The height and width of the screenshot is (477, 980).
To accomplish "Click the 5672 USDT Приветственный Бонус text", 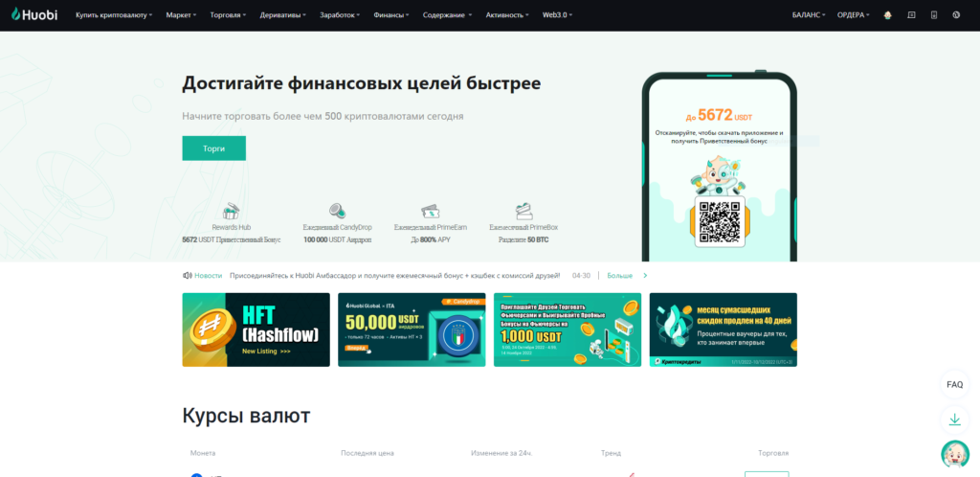I will click(x=232, y=240).
